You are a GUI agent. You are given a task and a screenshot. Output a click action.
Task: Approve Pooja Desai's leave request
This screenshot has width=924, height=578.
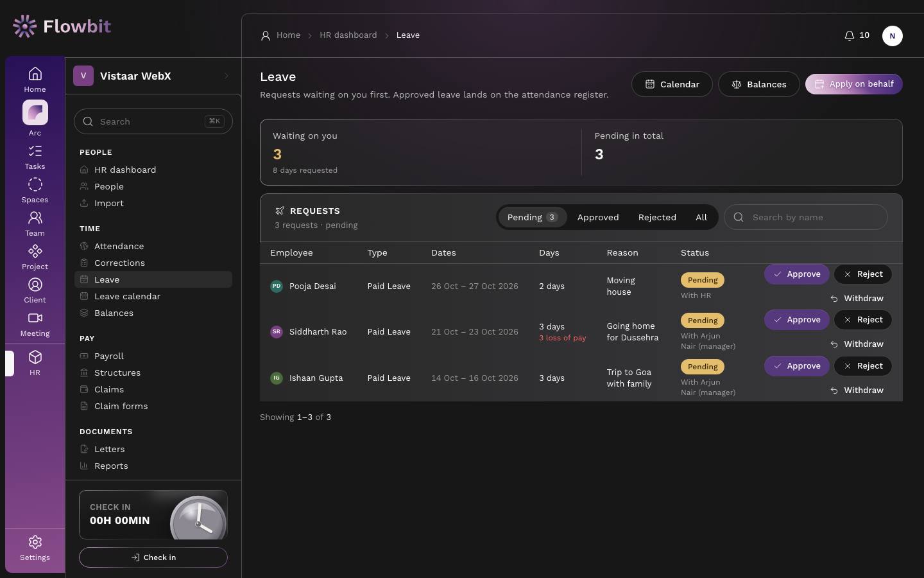[797, 274]
